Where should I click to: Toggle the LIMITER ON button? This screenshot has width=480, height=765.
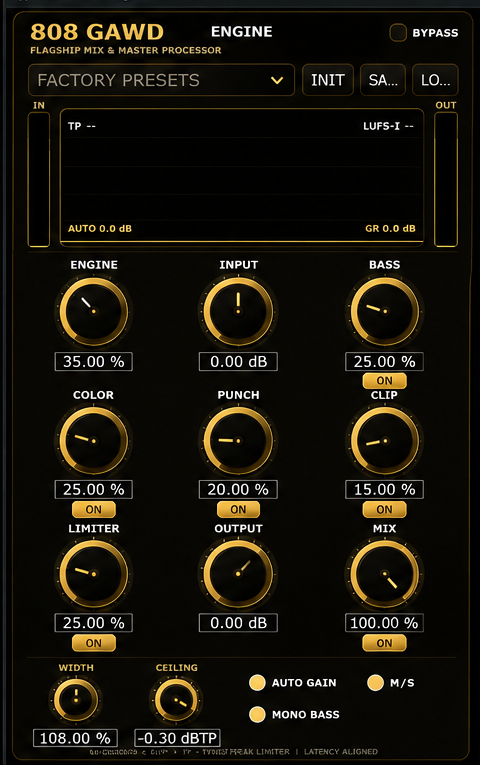coord(94,643)
